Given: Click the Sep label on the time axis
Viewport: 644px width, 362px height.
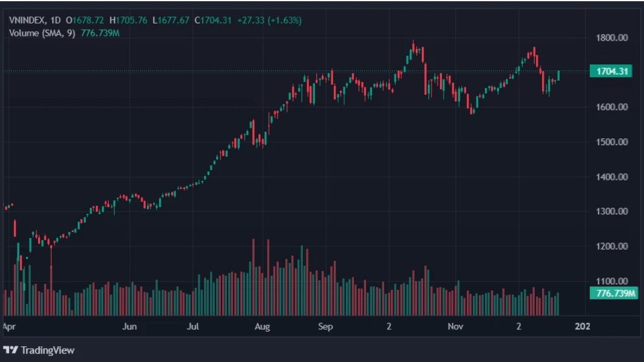Looking at the screenshot, I should [x=325, y=327].
